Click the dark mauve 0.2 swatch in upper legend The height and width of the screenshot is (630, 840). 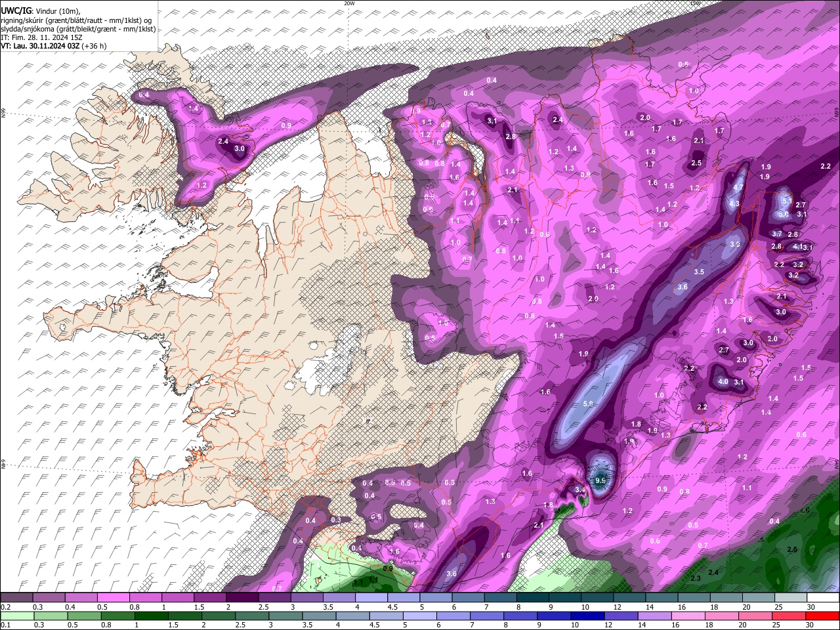pyautogui.click(x=16, y=598)
